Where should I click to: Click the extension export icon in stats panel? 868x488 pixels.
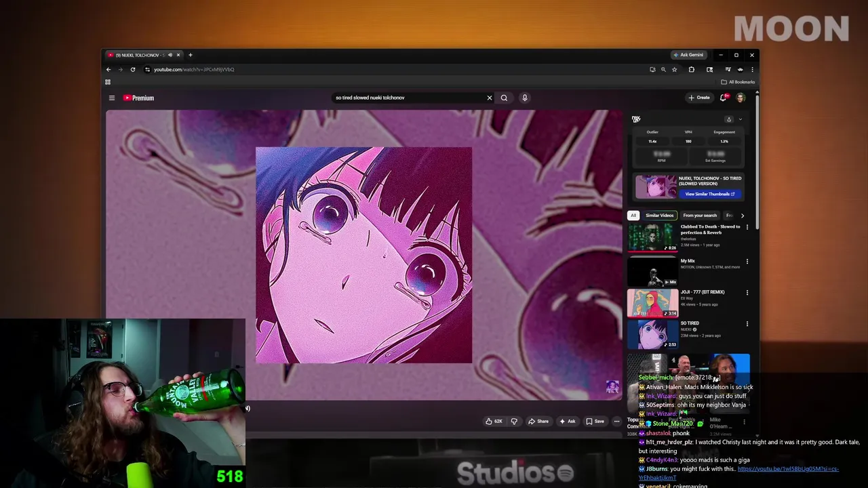(729, 119)
